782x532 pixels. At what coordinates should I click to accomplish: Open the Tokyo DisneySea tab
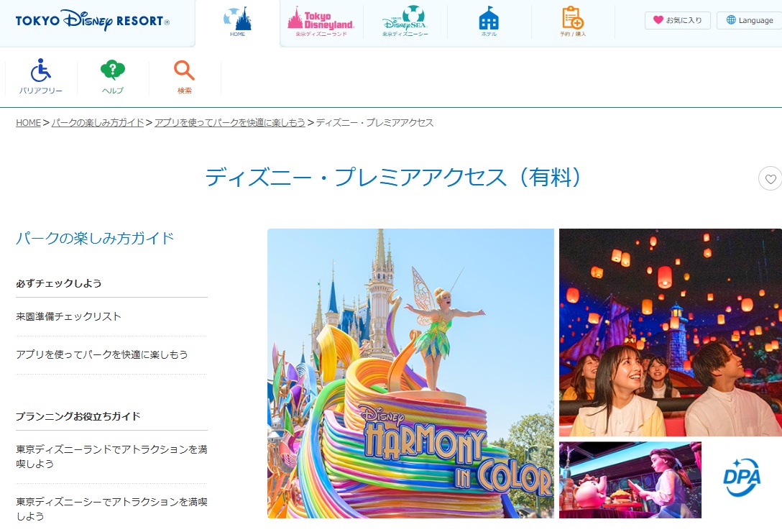[x=405, y=22]
